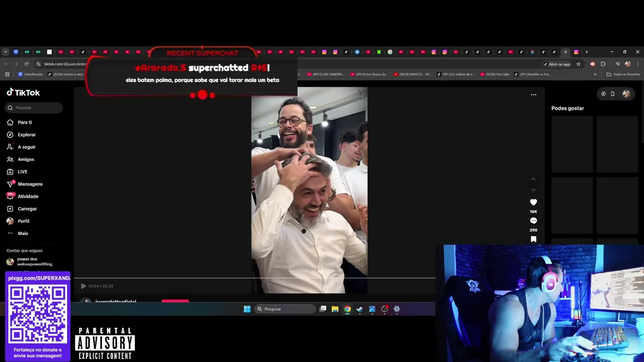Open the Atividade notifications
The height and width of the screenshot is (362, 644).
click(x=22, y=196)
